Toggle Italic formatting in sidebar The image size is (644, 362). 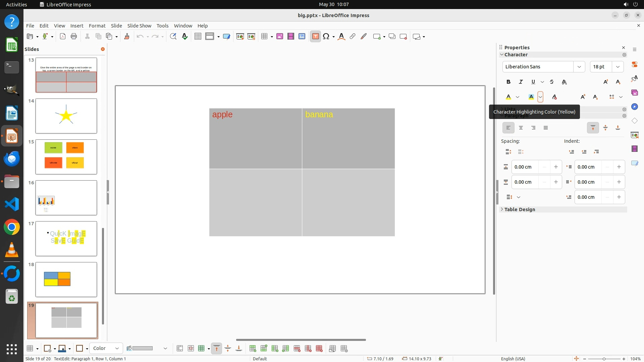click(521, 82)
